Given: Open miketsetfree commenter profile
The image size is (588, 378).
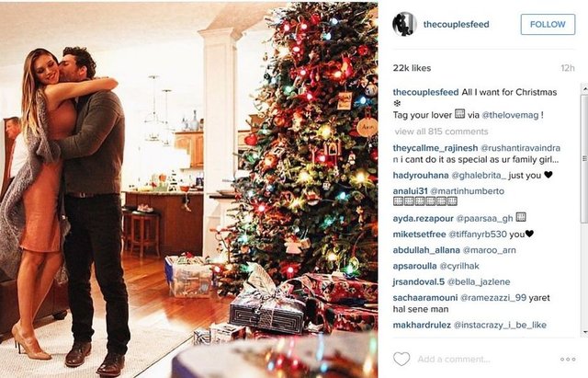Looking at the screenshot, I should (x=419, y=235).
